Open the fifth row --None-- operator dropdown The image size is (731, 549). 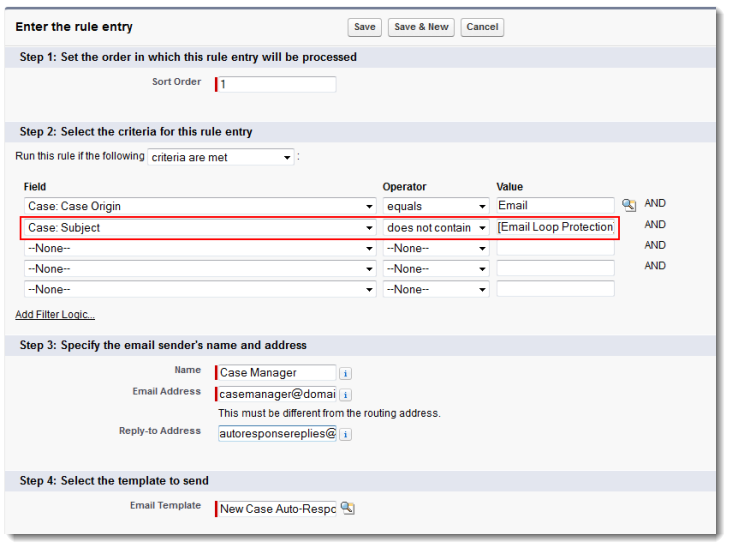coord(436,289)
